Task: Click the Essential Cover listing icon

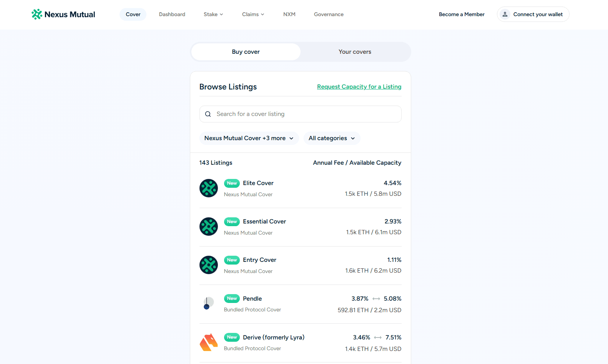Action: pyautogui.click(x=209, y=227)
